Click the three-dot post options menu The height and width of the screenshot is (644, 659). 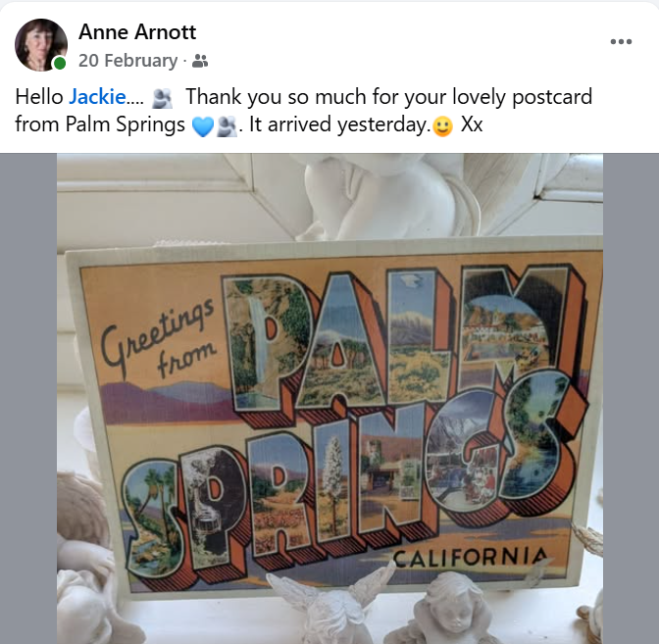tap(621, 41)
